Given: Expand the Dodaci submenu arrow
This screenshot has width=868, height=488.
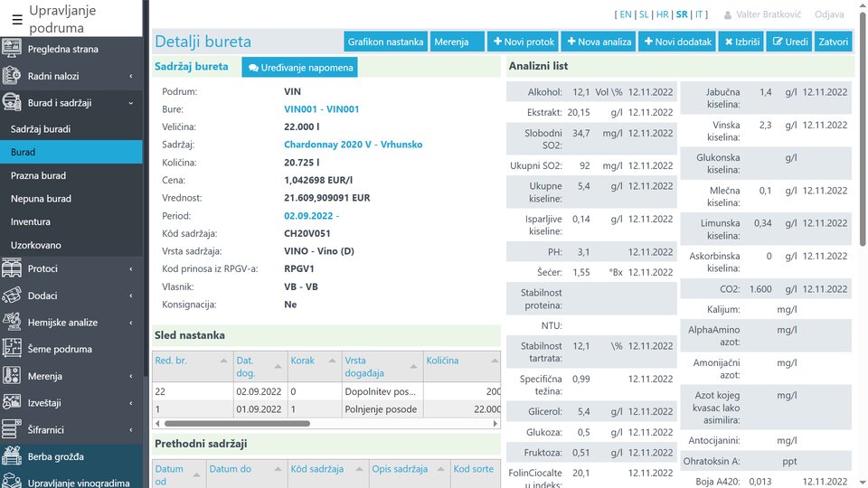Looking at the screenshot, I should click(x=130, y=296).
